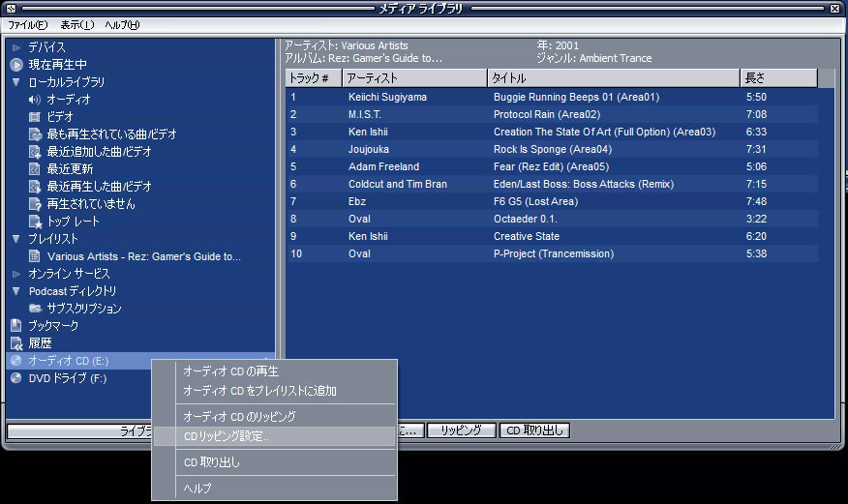Choose ヘルプ in the context menu
This screenshot has width=848, height=504.
pyautogui.click(x=274, y=489)
